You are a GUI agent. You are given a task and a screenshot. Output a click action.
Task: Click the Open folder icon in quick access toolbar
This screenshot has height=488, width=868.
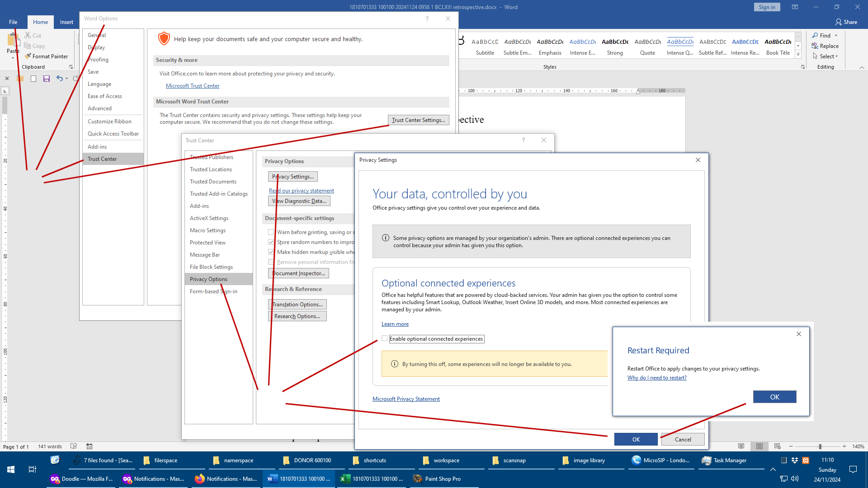click(x=20, y=79)
